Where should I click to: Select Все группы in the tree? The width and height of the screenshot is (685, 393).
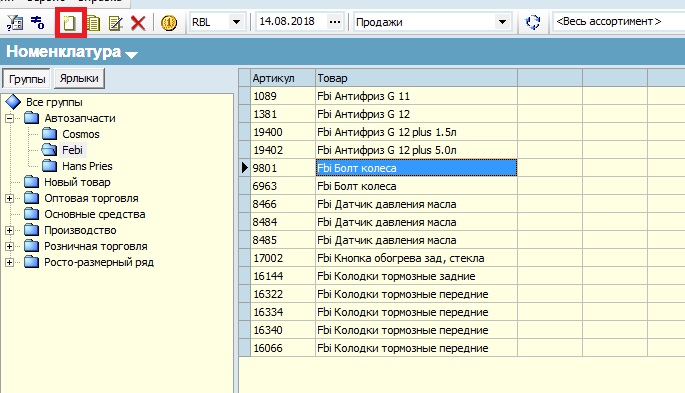(x=54, y=102)
